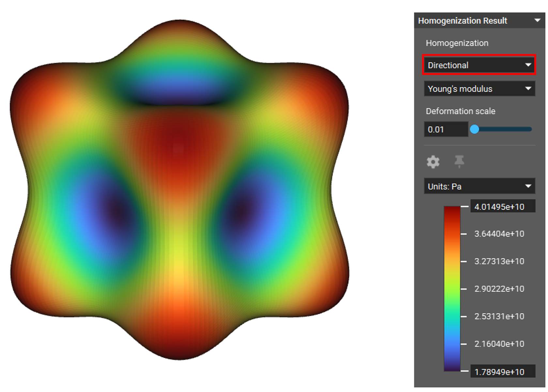This screenshot has height=392, width=548.
Task: Click the rainbow color legend bar
Action: click(x=452, y=288)
